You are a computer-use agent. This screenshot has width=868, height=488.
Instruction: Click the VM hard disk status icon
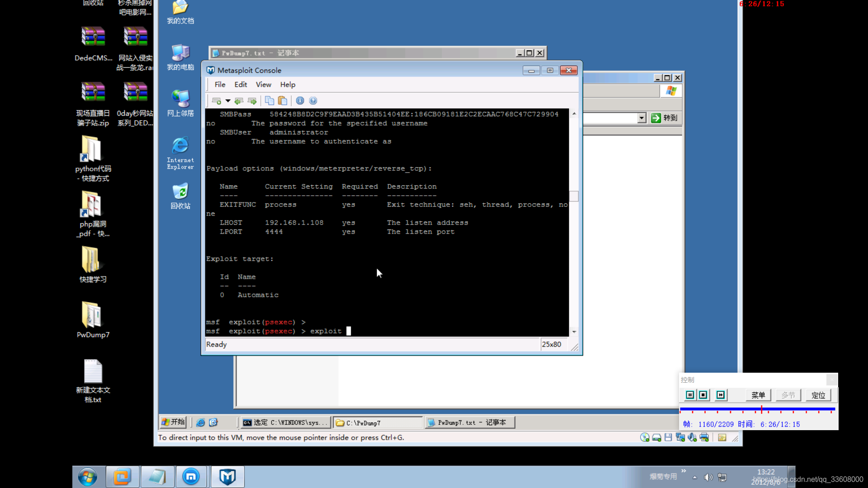[656, 437]
